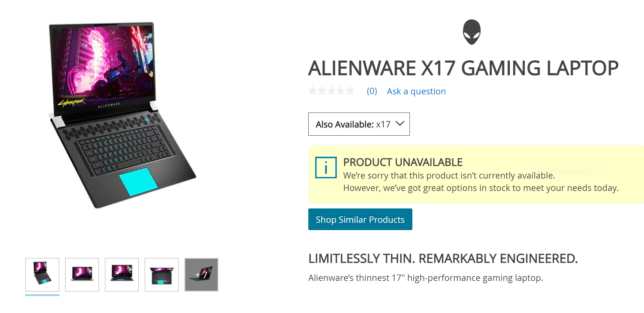Click the thinnest 17" laptop description text
This screenshot has width=644, height=313.
425,278
